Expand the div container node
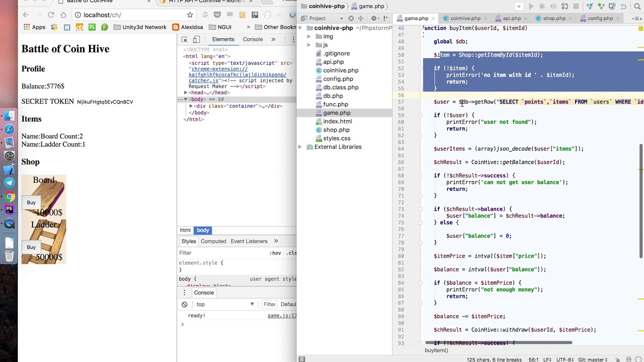Image resolution: width=644 pixels, height=362 pixels. (x=191, y=106)
